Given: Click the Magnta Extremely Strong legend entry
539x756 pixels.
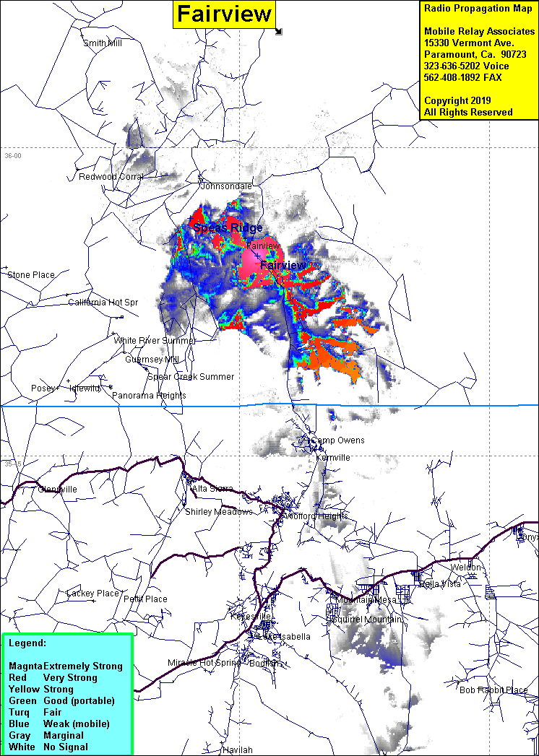Looking at the screenshot, I should [x=66, y=666].
